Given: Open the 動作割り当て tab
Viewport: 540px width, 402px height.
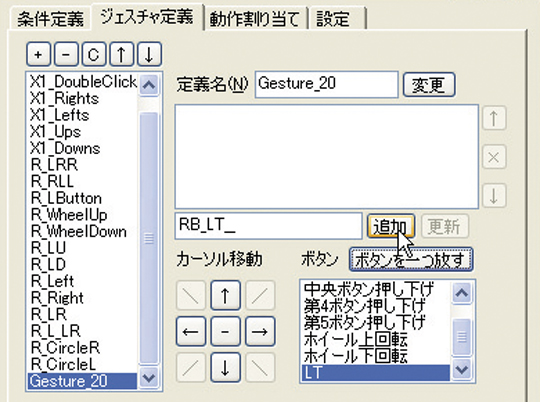Looking at the screenshot, I should pyautogui.click(x=255, y=19).
